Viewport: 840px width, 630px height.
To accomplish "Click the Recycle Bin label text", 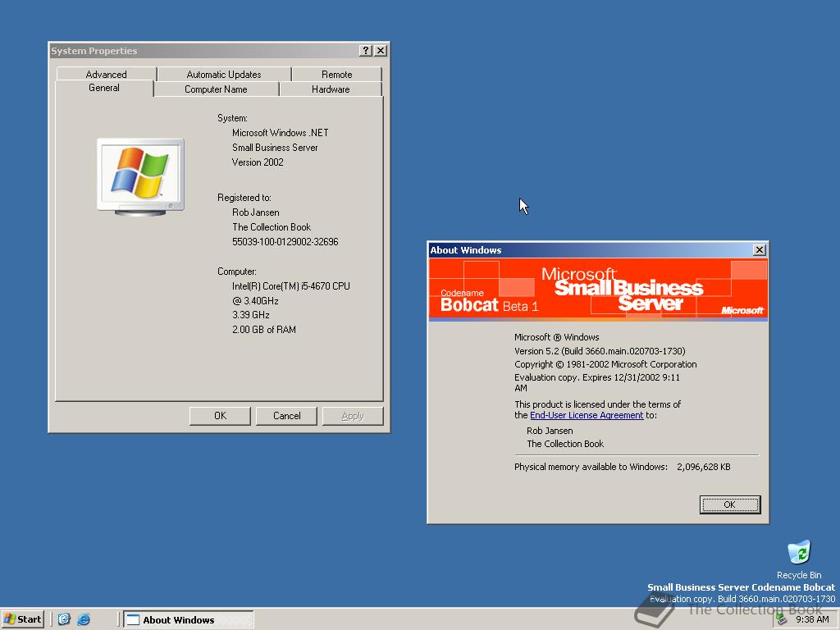I will (799, 575).
